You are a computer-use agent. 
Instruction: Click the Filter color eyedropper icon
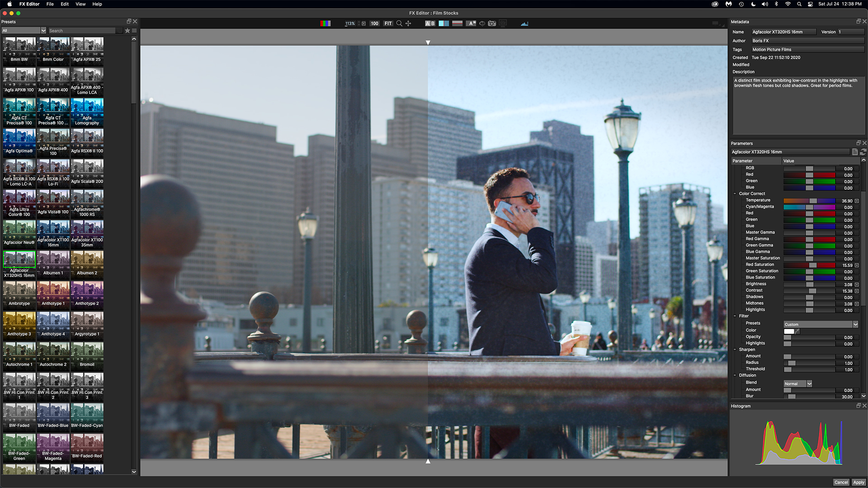(x=797, y=331)
